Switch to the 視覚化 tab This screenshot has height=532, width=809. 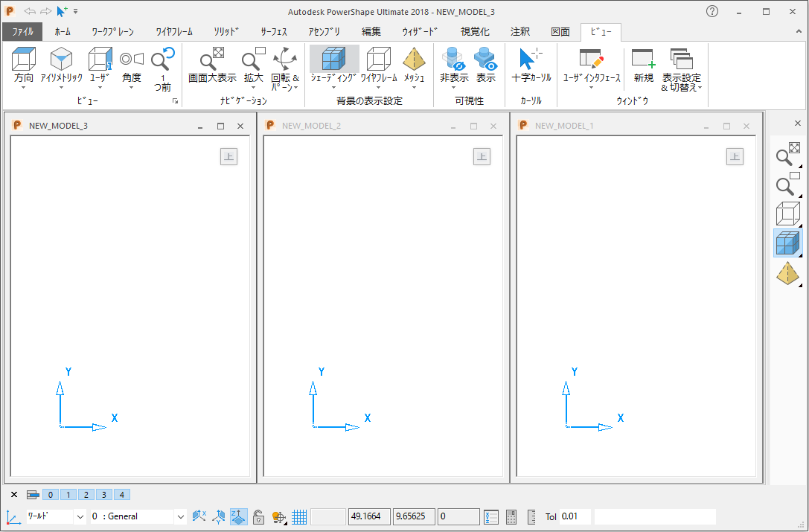[475, 31]
